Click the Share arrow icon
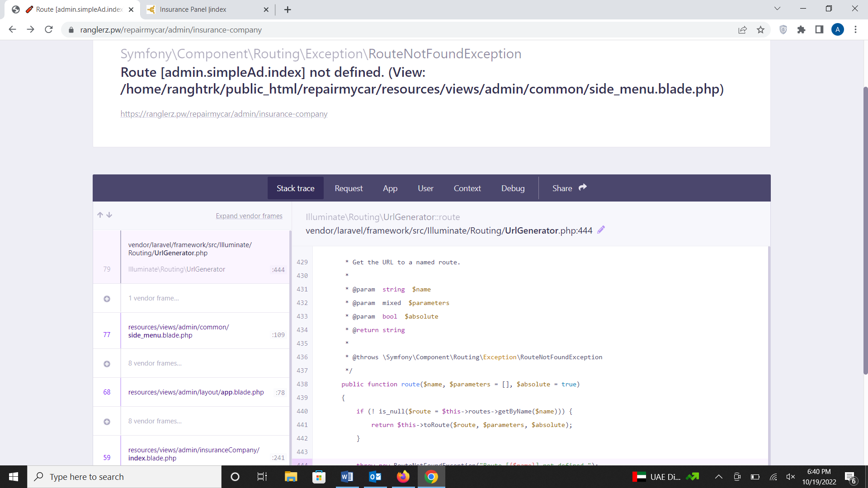The height and width of the screenshot is (488, 868). point(583,188)
